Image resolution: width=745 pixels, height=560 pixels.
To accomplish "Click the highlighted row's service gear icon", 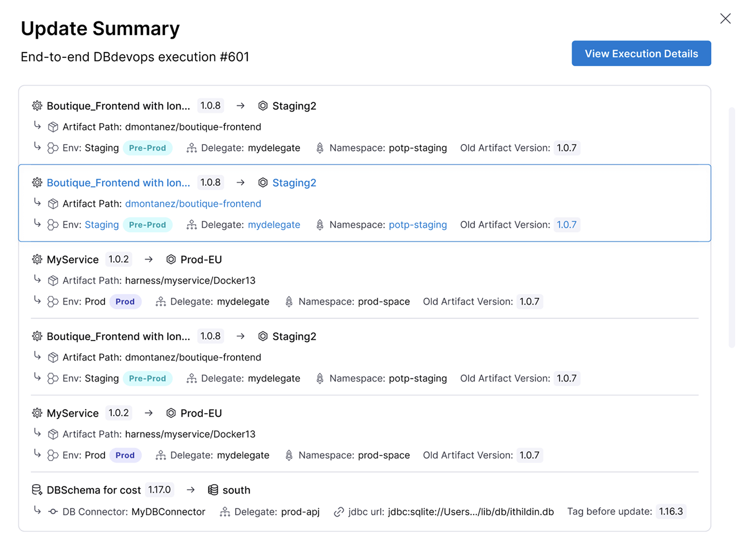I will pos(37,183).
